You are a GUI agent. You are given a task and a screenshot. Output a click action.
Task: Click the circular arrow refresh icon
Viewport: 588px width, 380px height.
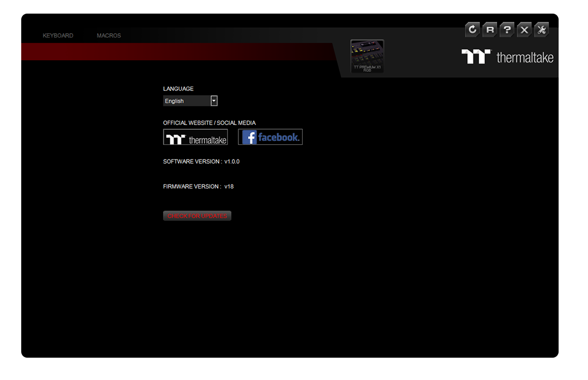point(472,29)
